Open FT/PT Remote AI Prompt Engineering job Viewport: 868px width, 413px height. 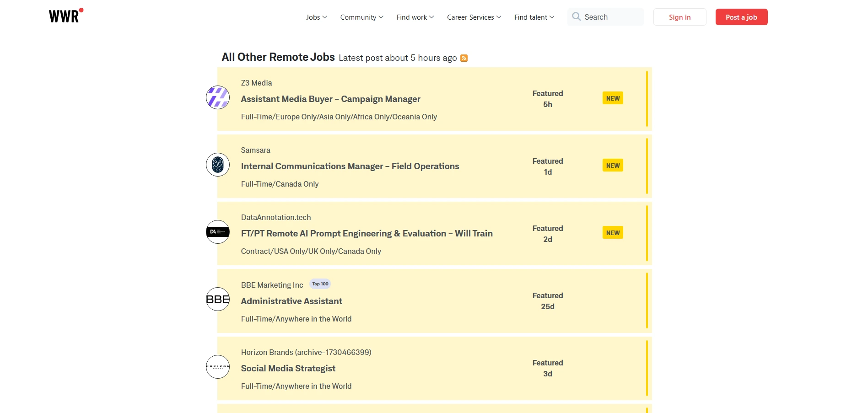click(367, 234)
